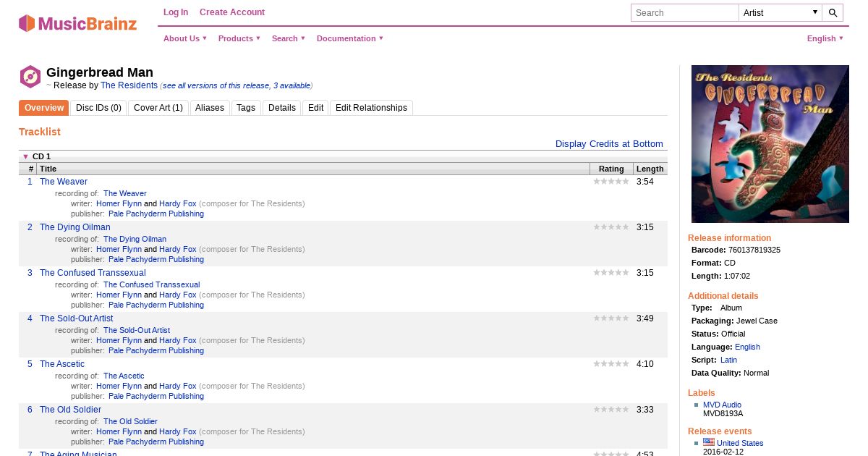Open the English language menu
The image size is (868, 456).
(x=825, y=38)
